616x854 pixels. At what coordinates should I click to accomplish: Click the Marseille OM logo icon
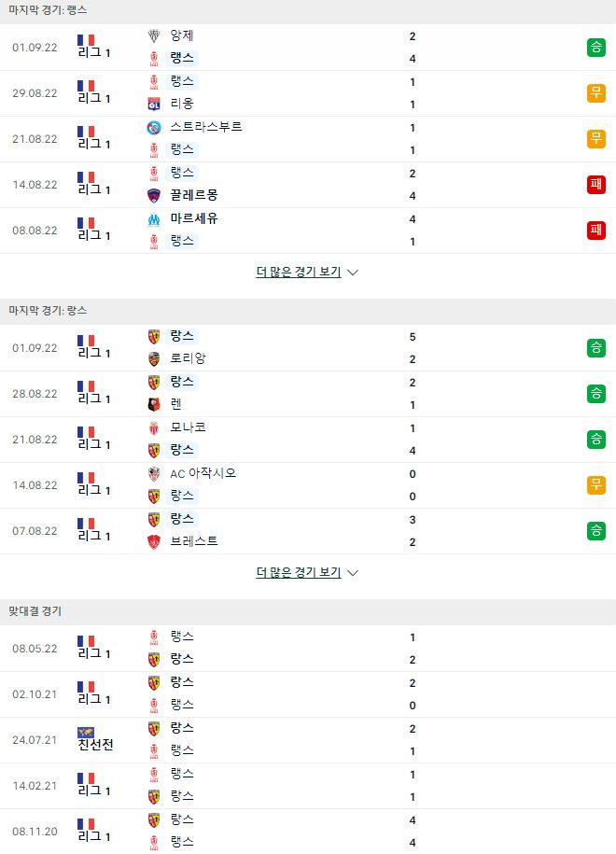pyautogui.click(x=154, y=219)
